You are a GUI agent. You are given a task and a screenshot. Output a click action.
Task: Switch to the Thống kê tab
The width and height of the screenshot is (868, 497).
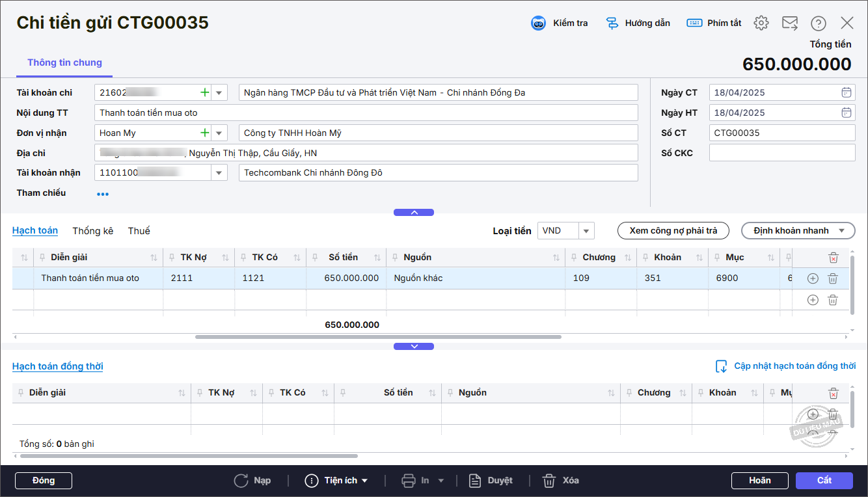point(93,231)
